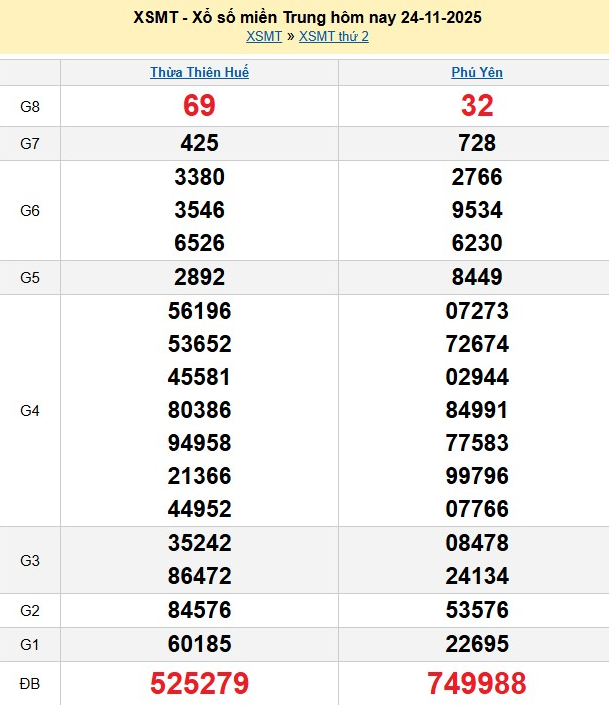The width and height of the screenshot is (609, 705).
Task: Select the G8 result 69
Action: [x=199, y=106]
